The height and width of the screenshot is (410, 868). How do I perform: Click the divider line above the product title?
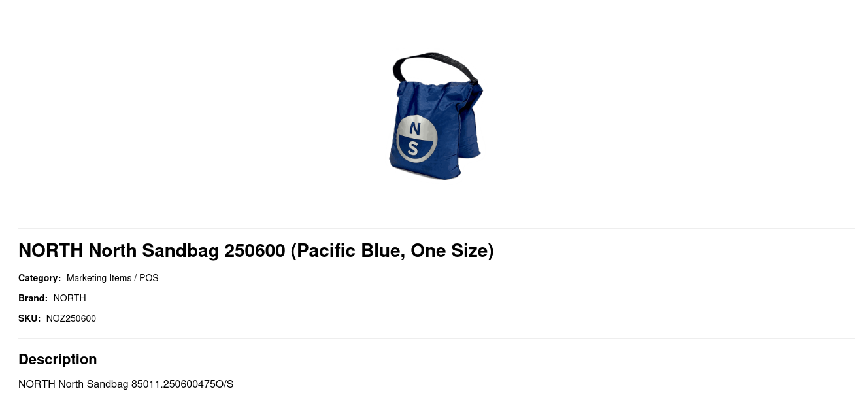coord(437,228)
